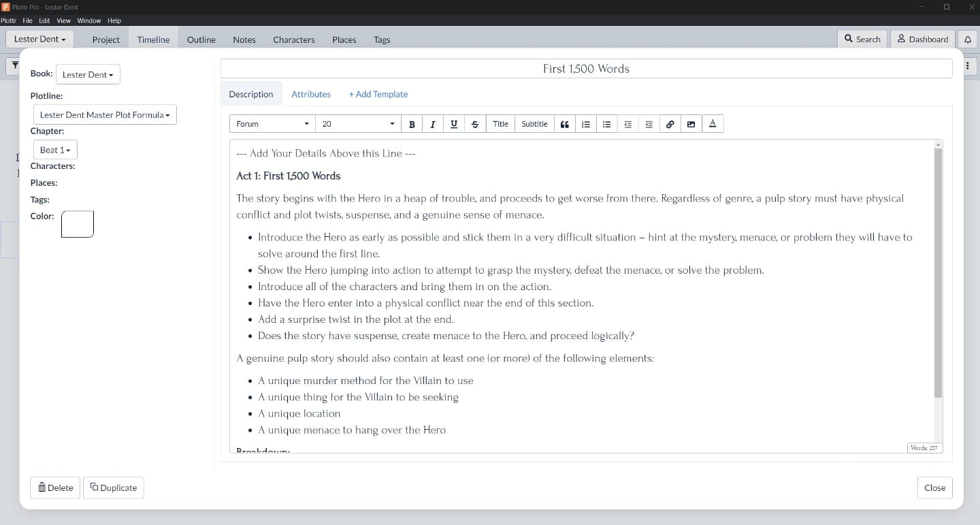Click the Duplicate button
Screen dimensions: 980x525
click(114, 488)
